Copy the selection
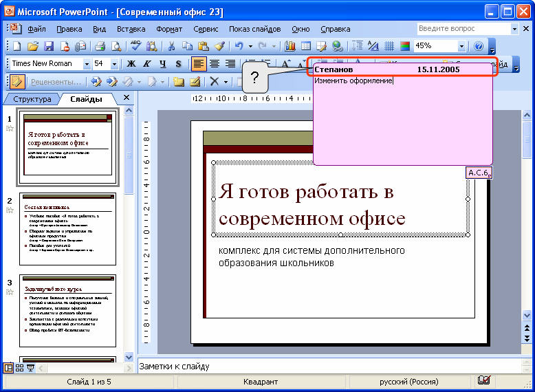The width and height of the screenshot is (535, 392). coord(187,46)
